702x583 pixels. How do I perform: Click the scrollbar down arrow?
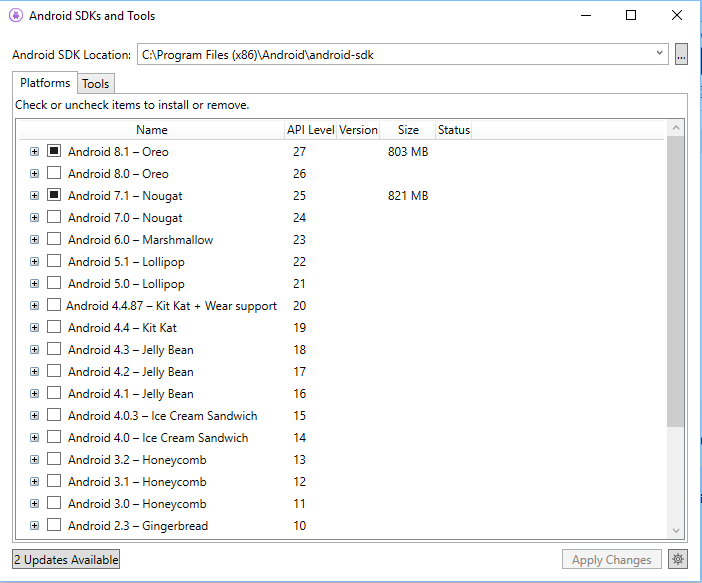tap(676, 531)
